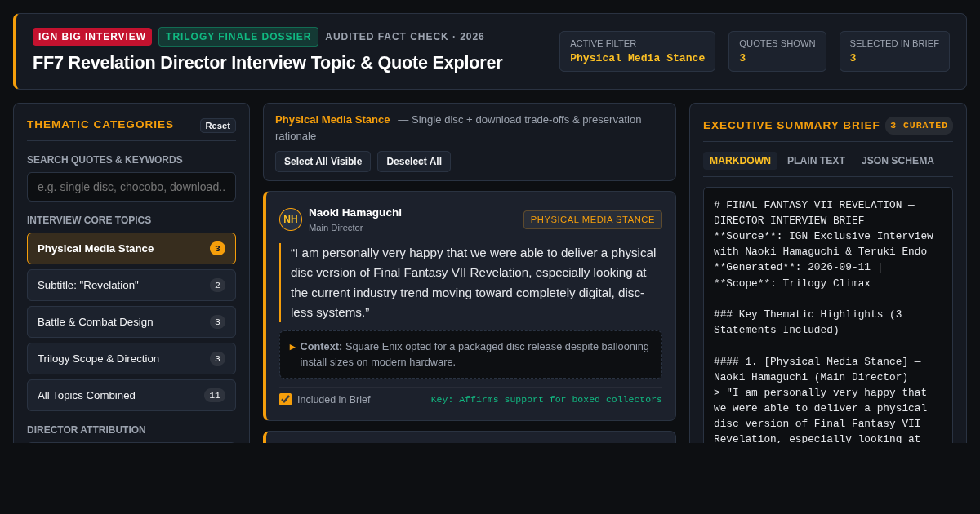Click the Active Filter stat box
The width and height of the screenshot is (980, 514).
637,51
